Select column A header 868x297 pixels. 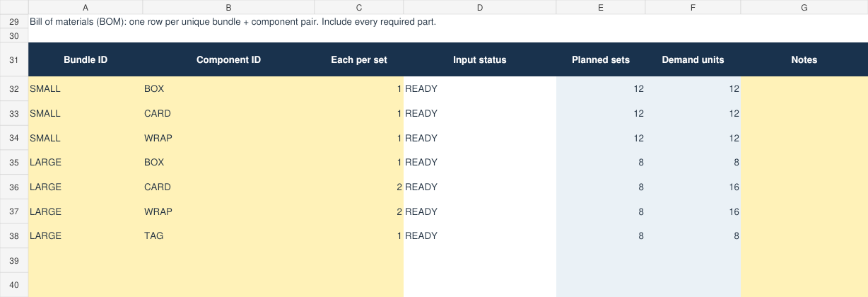point(85,7)
